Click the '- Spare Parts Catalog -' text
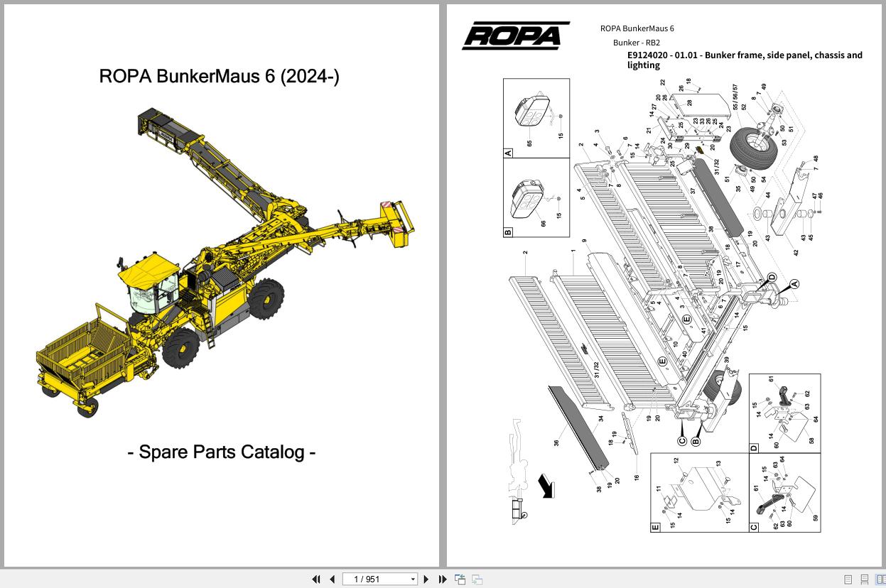886x588 pixels. click(x=222, y=452)
